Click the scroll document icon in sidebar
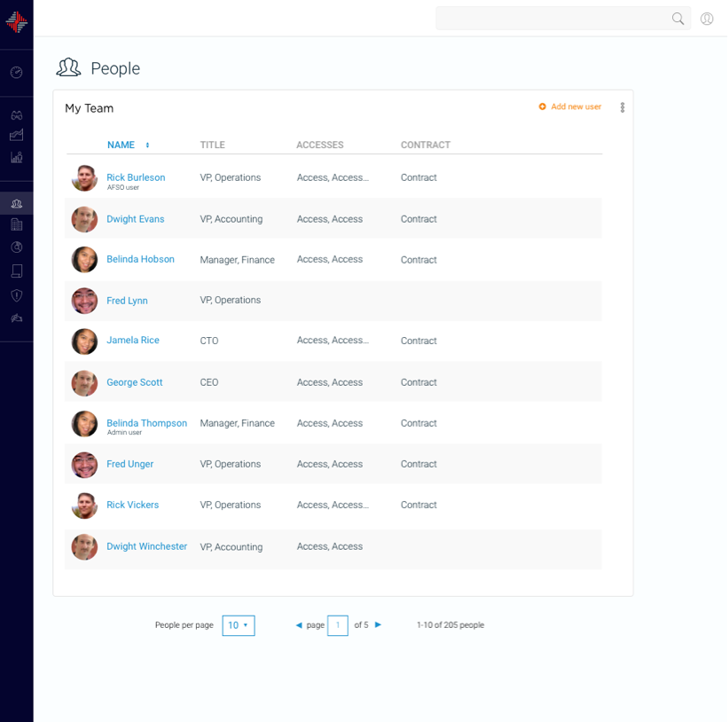This screenshot has height=722, width=728. pos(16,271)
